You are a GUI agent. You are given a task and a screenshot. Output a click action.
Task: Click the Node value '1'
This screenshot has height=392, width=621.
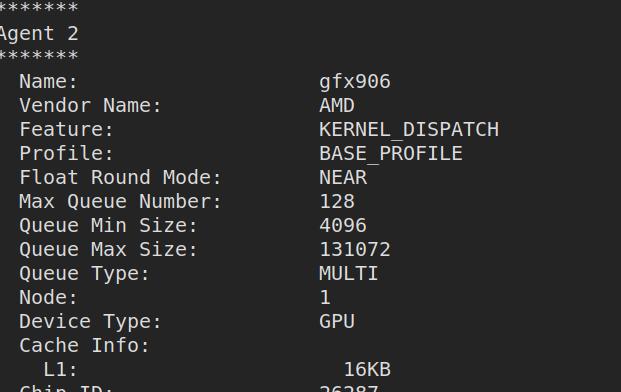point(325,297)
